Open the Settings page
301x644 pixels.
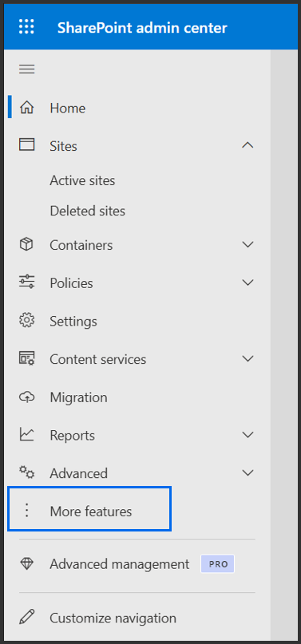pos(73,321)
